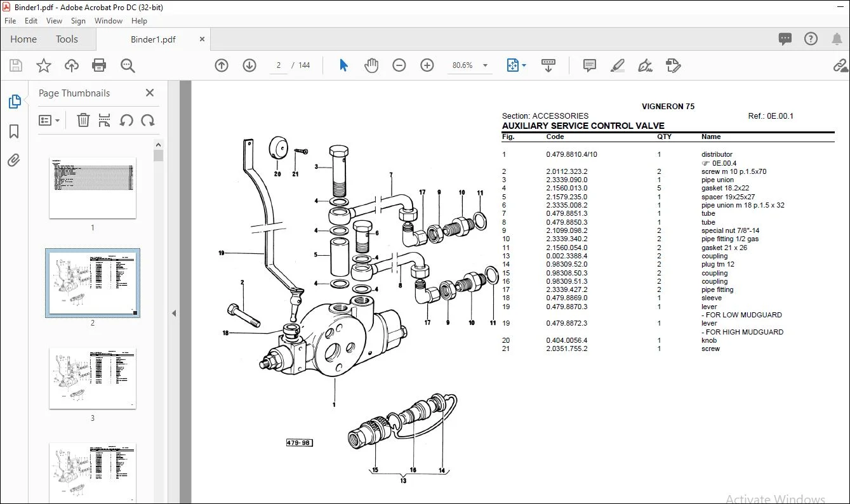Click the 'knob' part name
This screenshot has width=850, height=504.
(x=709, y=340)
